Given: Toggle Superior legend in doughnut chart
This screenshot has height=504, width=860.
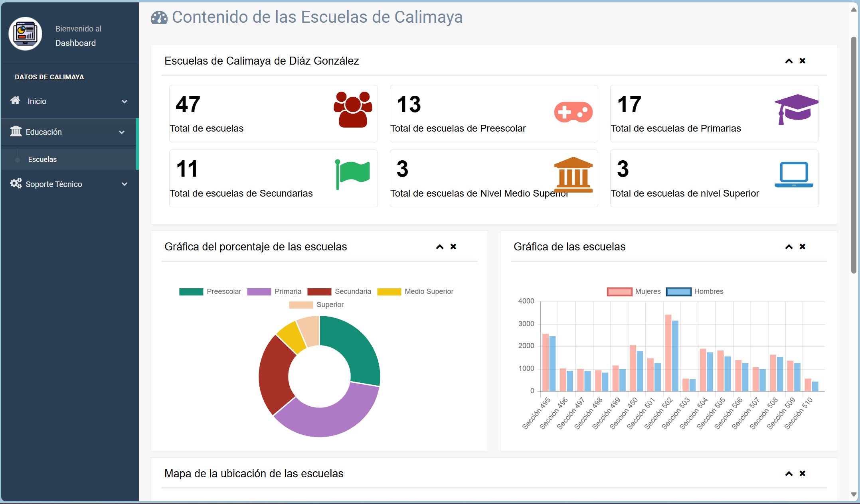Looking at the screenshot, I should pyautogui.click(x=316, y=305).
